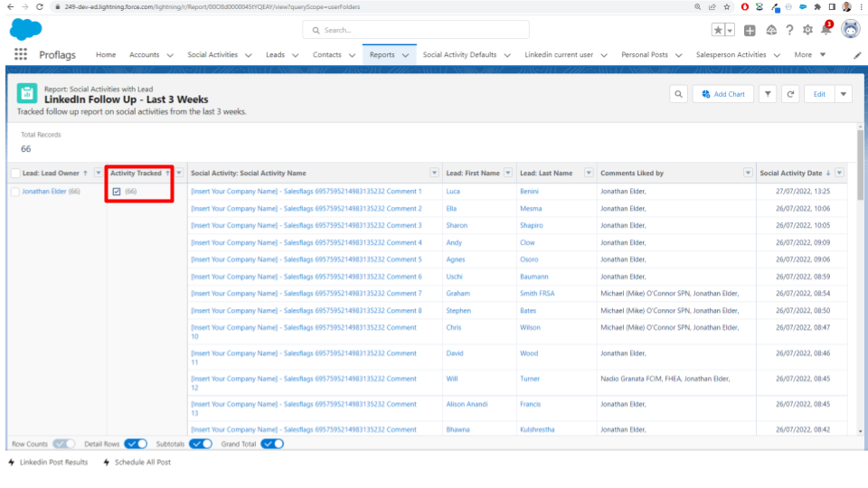Open the Social Activity Date column menu

839,174
